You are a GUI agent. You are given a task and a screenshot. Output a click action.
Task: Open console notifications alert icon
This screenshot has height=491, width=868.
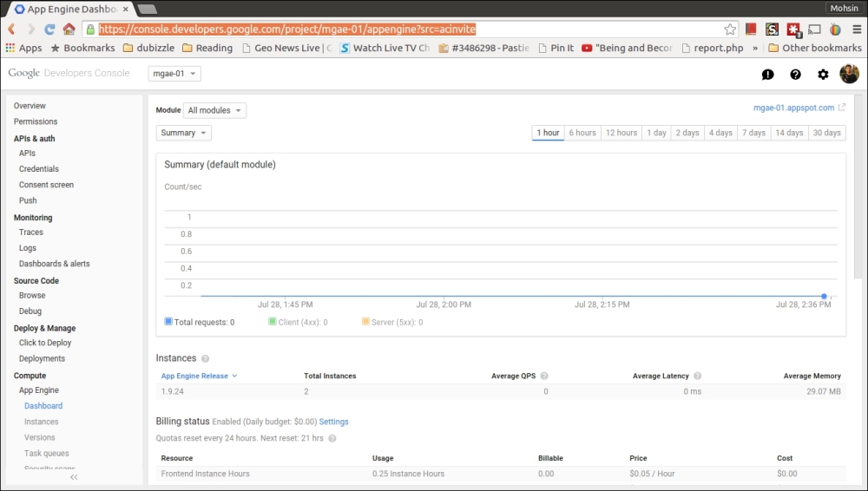click(768, 75)
